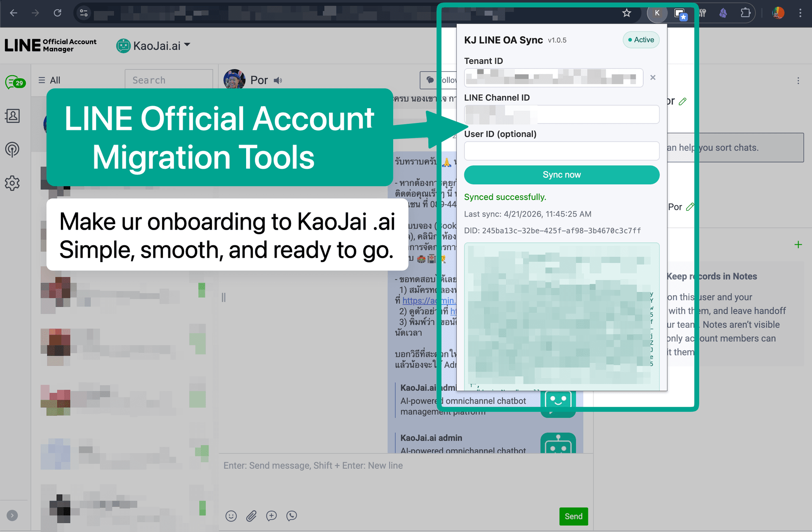The image size is (812, 532).
Task: Switch accounts with the KaoJai.ai dropdown
Action: (x=153, y=46)
